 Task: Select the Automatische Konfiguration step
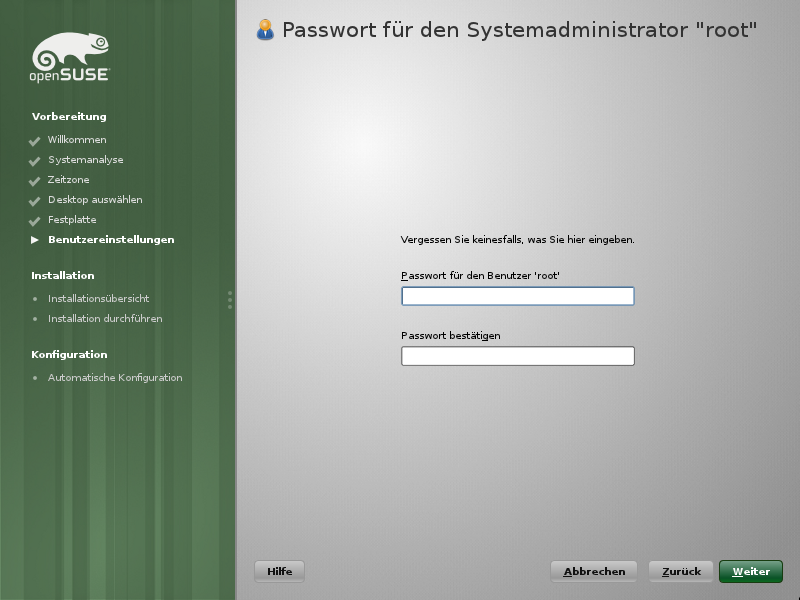coord(114,378)
